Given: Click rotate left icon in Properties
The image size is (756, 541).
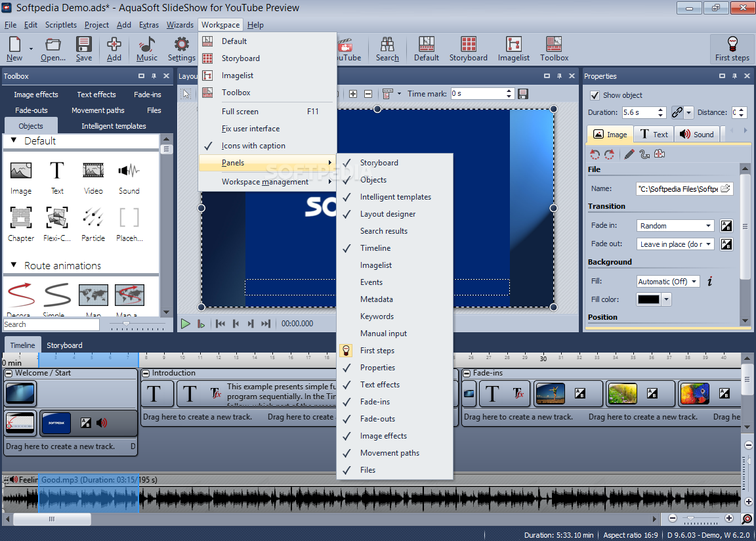Looking at the screenshot, I should (595, 154).
